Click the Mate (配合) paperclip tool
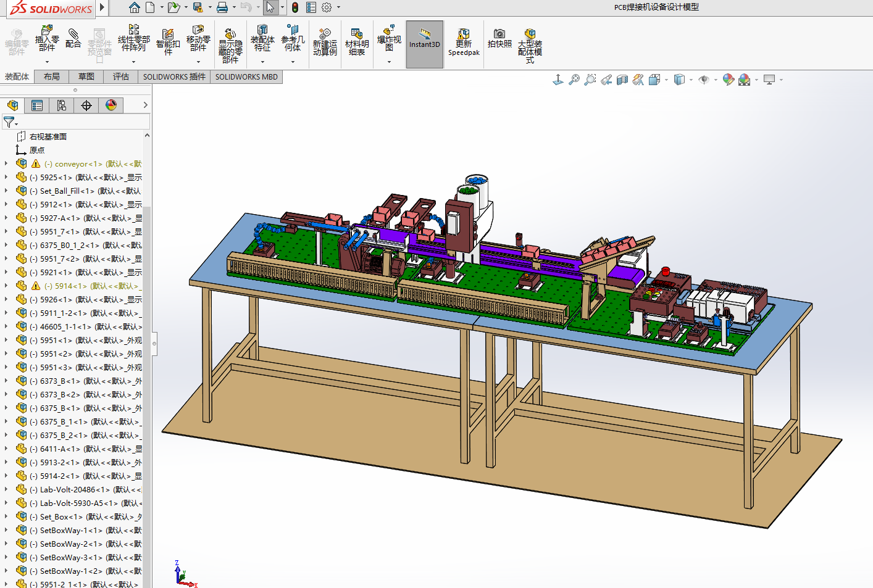This screenshot has height=588, width=873. click(x=73, y=38)
